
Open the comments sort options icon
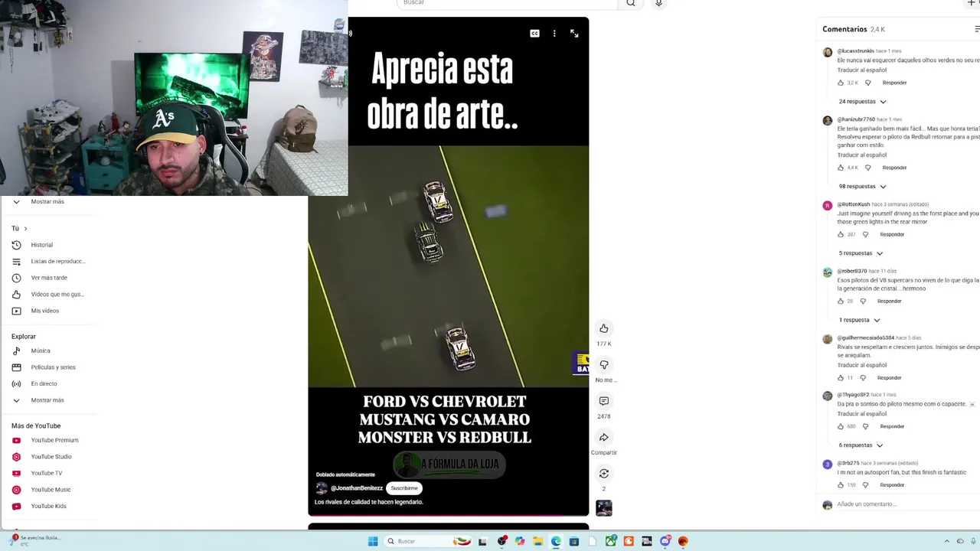[976, 29]
